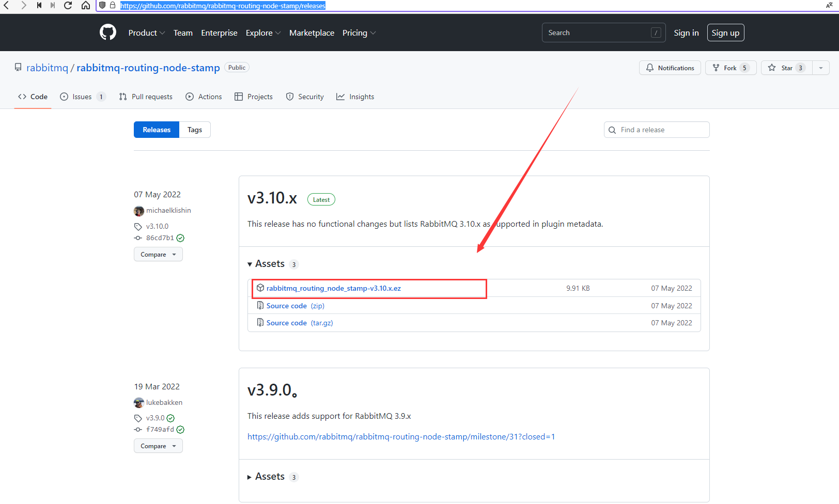Click the slash shortcut key in search
Viewport: 839px width, 504px height.
(x=656, y=33)
